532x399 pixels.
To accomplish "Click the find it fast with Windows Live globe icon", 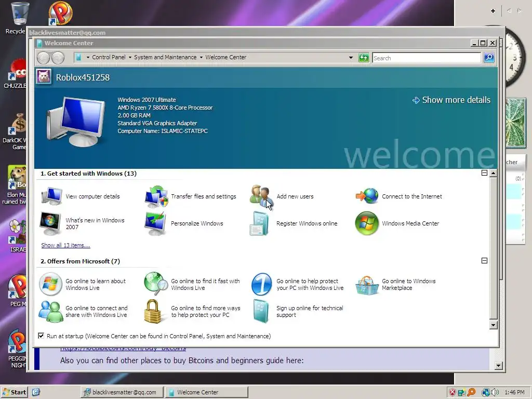I will pos(156,284).
